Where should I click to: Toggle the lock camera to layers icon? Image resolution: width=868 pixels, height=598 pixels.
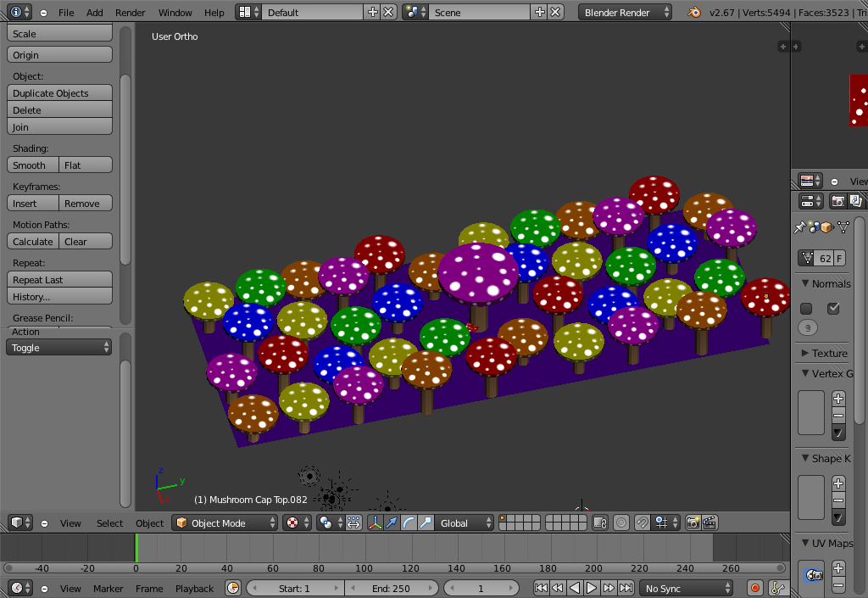pos(600,523)
